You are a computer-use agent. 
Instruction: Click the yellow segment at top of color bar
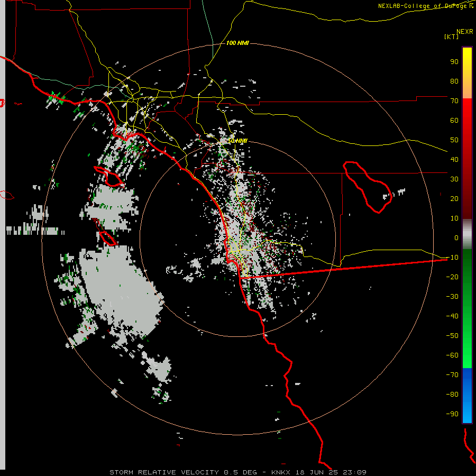click(467, 73)
